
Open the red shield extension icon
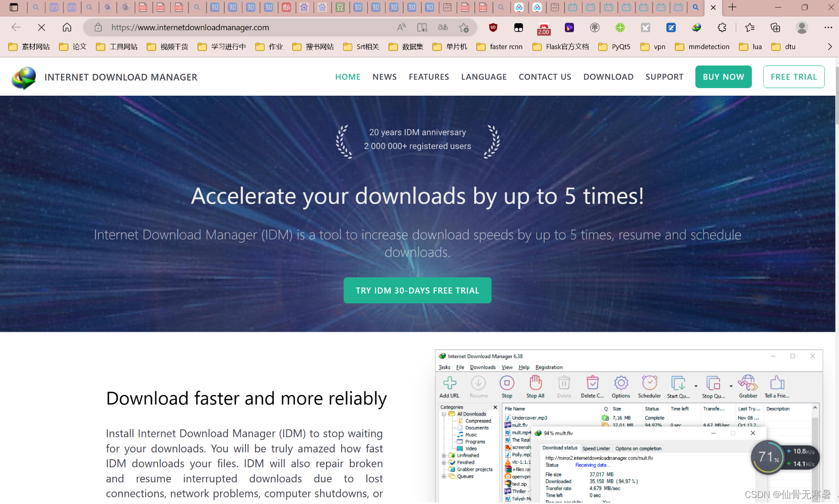pyautogui.click(x=493, y=27)
